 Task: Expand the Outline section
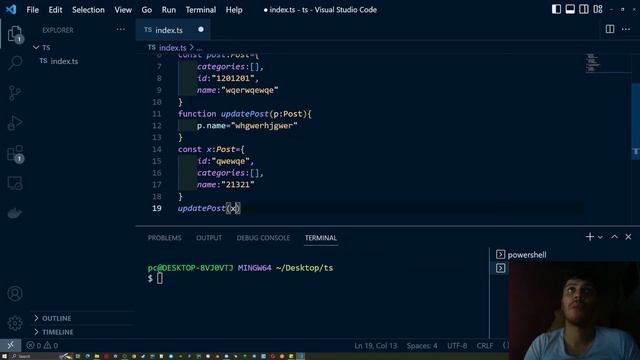click(x=56, y=318)
